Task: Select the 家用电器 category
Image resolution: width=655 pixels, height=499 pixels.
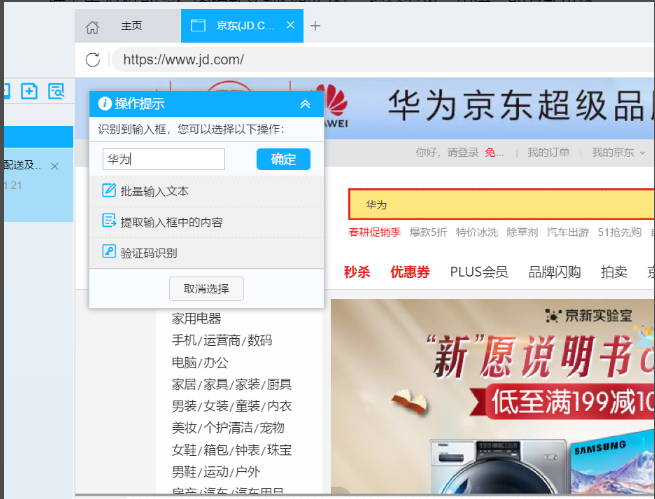Action: [x=196, y=319]
